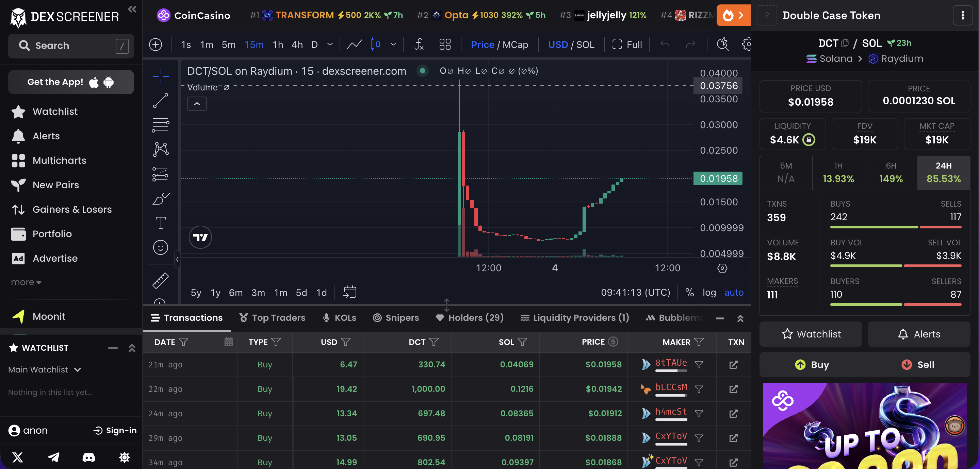The width and height of the screenshot is (980, 469).
Task: Toggle percent scale on chart
Action: tap(689, 292)
